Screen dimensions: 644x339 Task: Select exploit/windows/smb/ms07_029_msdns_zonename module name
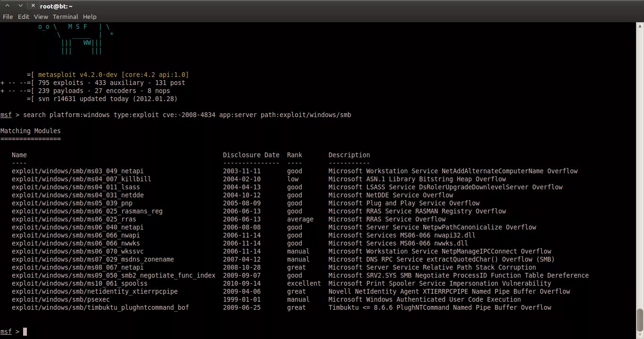click(x=93, y=259)
